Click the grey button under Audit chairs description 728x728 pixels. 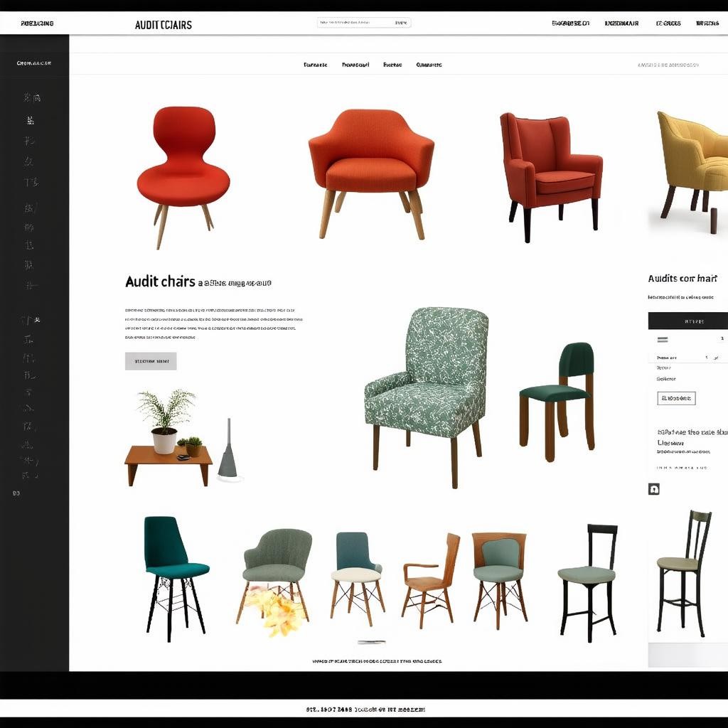click(x=151, y=361)
